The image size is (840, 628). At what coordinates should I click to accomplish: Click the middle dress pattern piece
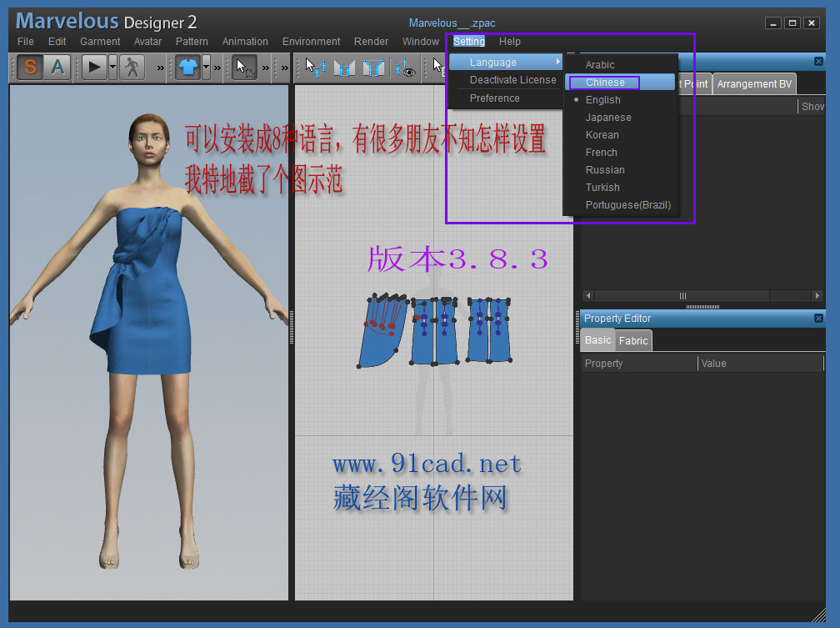[434, 331]
